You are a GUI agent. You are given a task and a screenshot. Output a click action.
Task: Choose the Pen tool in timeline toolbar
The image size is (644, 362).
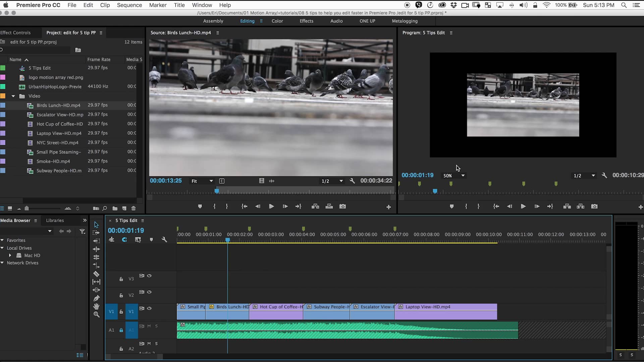pyautogui.click(x=96, y=298)
